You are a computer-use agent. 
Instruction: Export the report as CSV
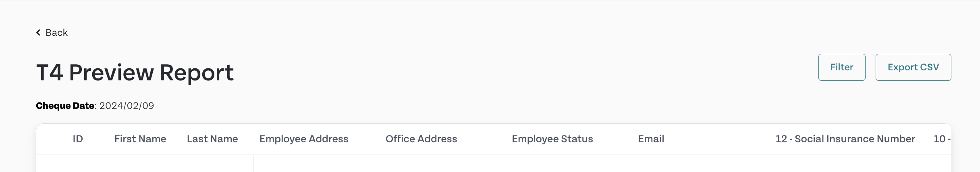(913, 67)
